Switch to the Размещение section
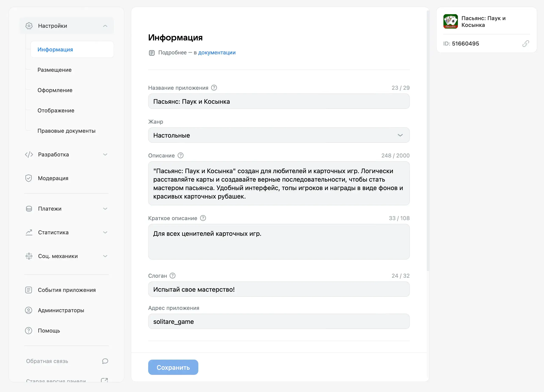This screenshot has height=392, width=544. (54, 70)
